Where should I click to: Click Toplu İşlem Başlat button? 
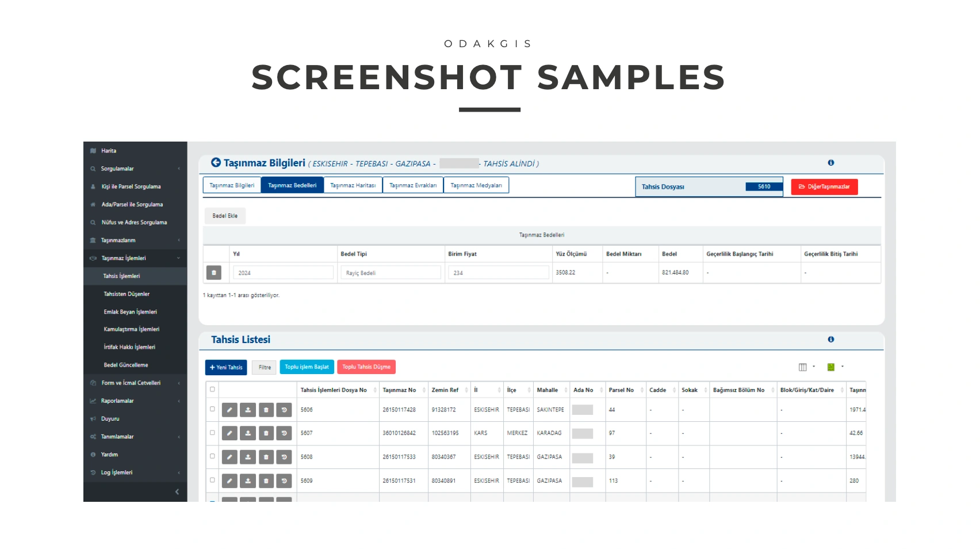pos(307,367)
